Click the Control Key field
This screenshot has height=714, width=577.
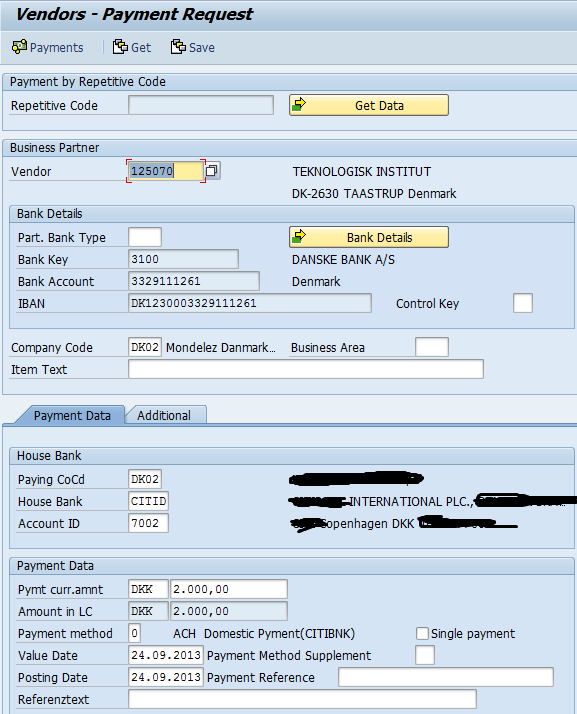click(523, 303)
